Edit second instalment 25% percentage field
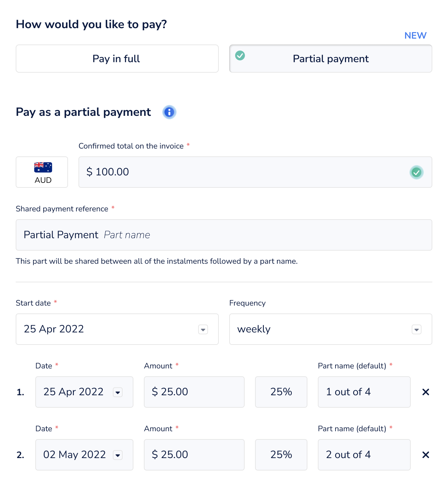448x479 pixels. click(x=281, y=455)
